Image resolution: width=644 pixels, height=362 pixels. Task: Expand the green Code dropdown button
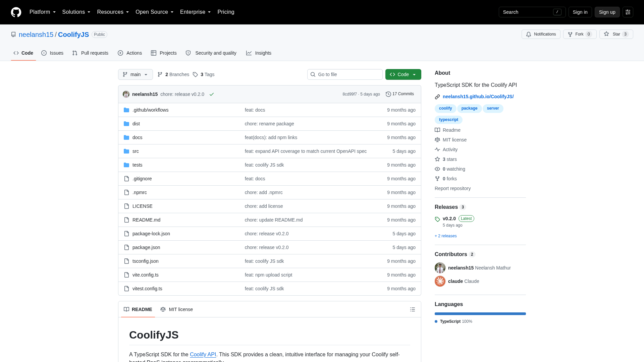coord(403,74)
